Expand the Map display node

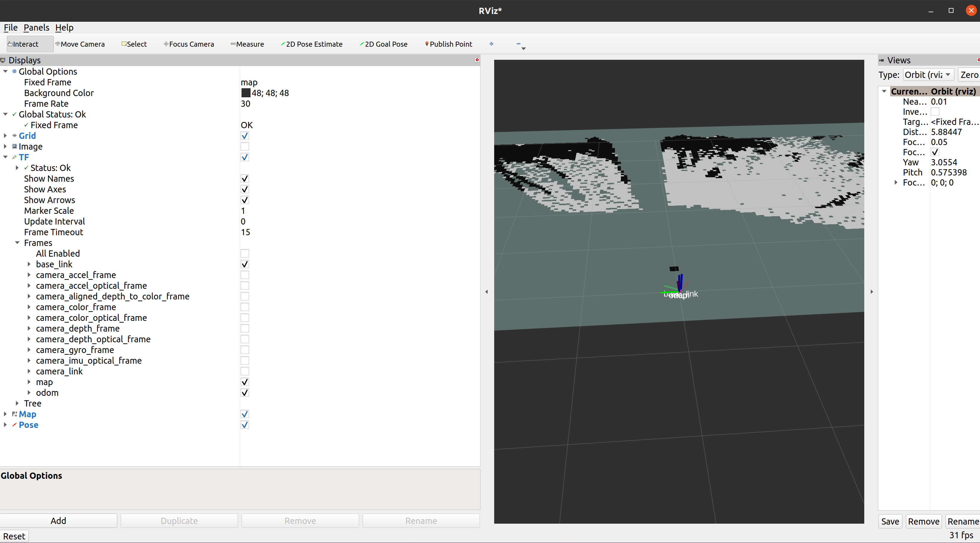(x=5, y=414)
